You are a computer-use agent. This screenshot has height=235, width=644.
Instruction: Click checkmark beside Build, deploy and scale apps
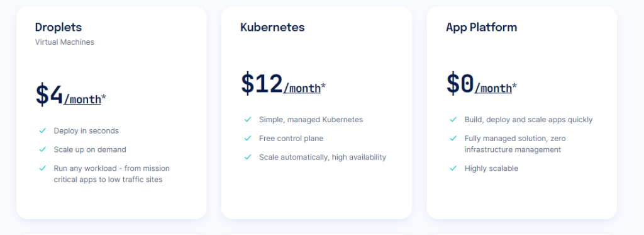453,120
